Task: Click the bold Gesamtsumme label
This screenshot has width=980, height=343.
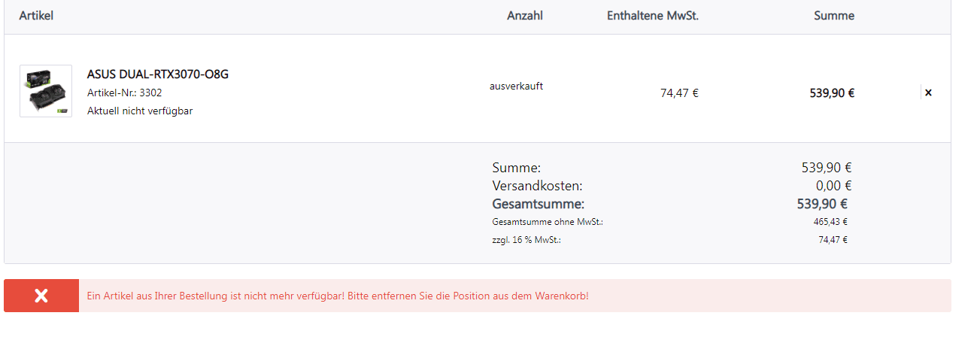Action: (x=539, y=204)
